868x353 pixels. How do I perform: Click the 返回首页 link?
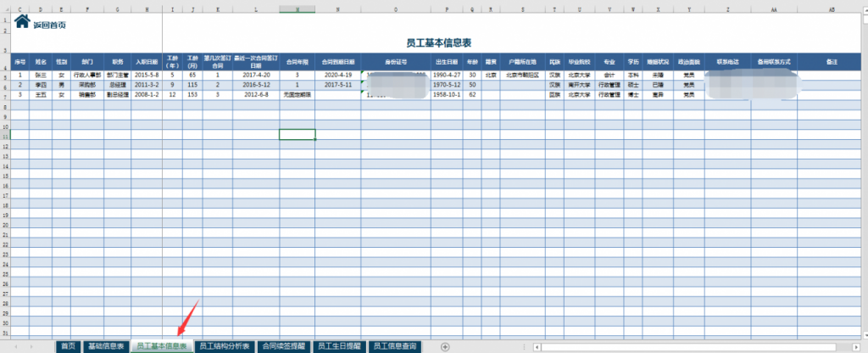pyautogui.click(x=48, y=25)
